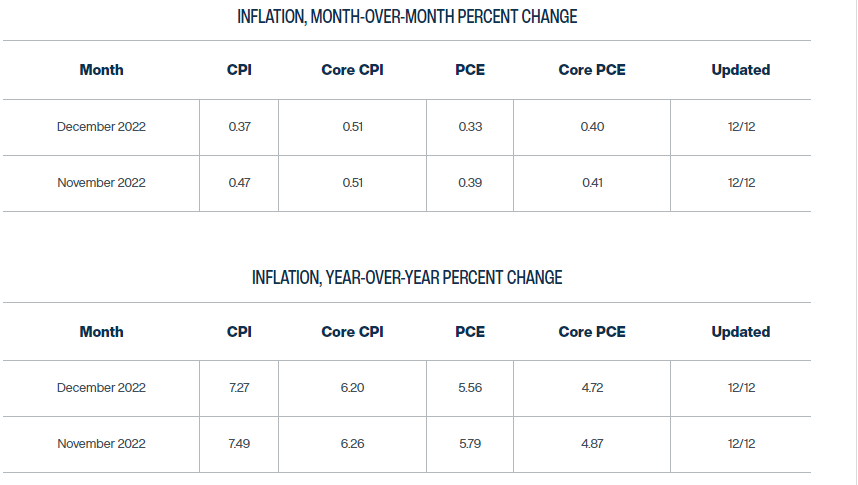Click year-over-year PCE value 5.79

coord(470,444)
